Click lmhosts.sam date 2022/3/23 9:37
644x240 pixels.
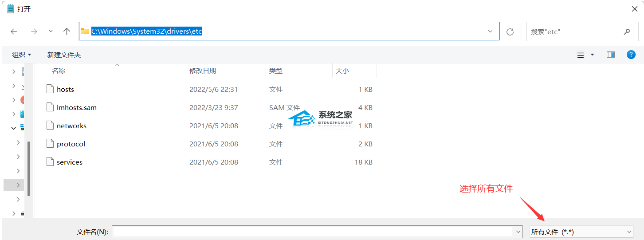click(214, 107)
